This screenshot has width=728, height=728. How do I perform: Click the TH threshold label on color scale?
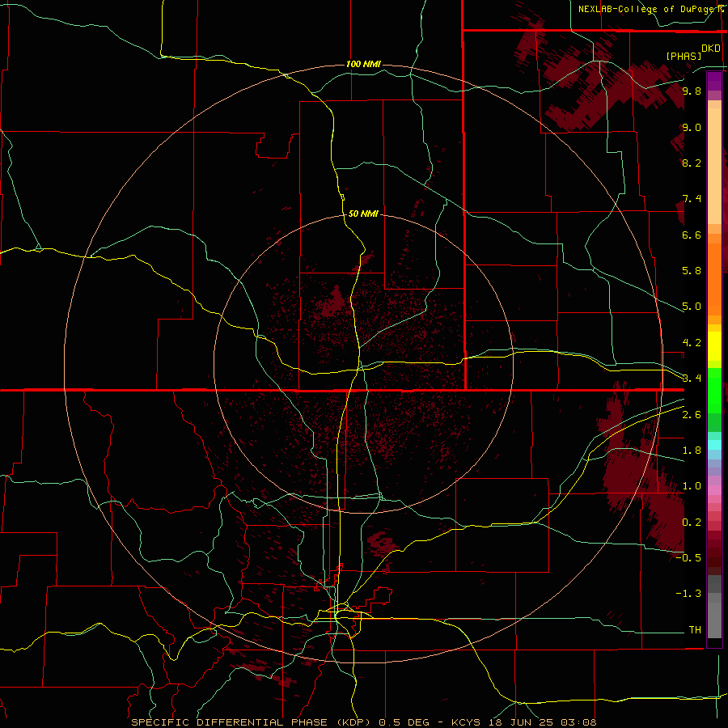pyautogui.click(x=695, y=630)
